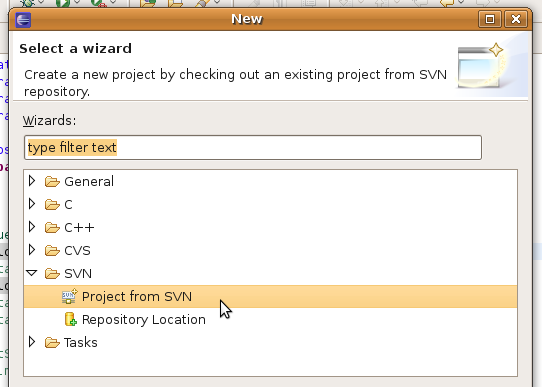Screen dimensions: 542x387
Task: Close the New wizard dialog
Action: tap(516, 19)
